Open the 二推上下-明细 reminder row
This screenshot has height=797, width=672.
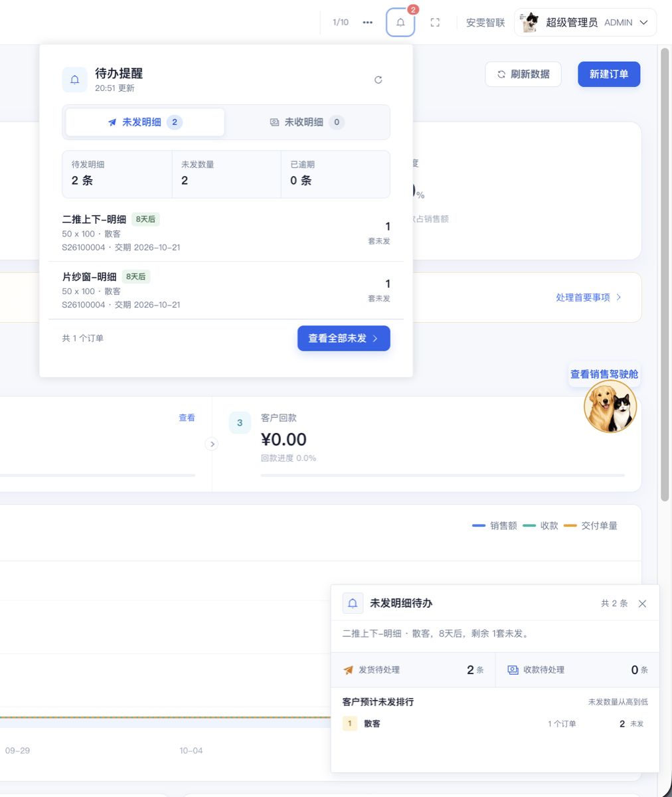(x=226, y=232)
